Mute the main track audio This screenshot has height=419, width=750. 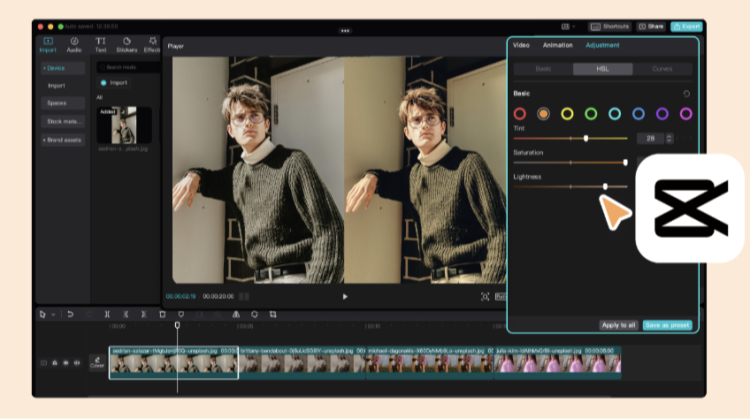77,363
